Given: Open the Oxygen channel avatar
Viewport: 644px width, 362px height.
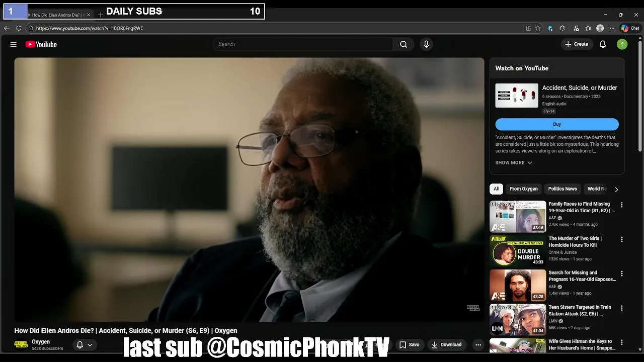Looking at the screenshot, I should click(21, 345).
